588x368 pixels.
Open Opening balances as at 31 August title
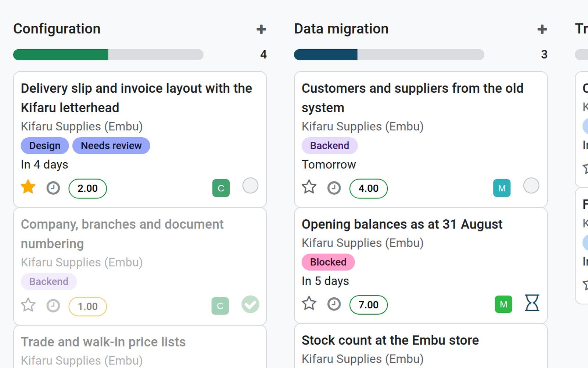point(402,224)
